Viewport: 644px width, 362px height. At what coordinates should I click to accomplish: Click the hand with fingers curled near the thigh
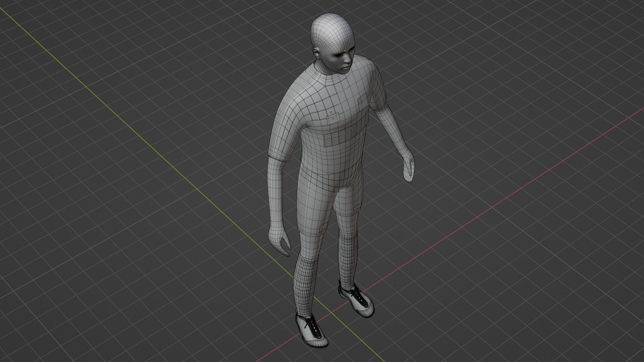click(279, 240)
